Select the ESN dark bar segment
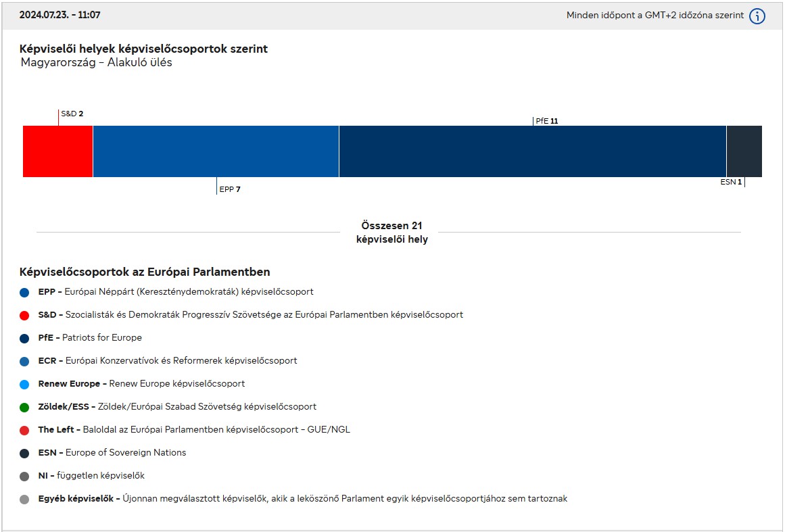785x532 pixels. click(x=744, y=151)
